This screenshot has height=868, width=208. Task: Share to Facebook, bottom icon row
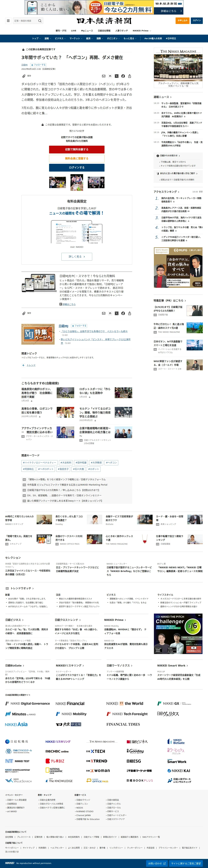click(x=123, y=313)
